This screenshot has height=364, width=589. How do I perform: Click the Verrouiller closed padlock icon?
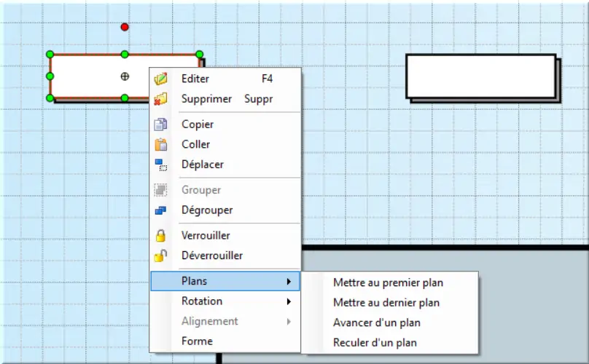tap(161, 236)
